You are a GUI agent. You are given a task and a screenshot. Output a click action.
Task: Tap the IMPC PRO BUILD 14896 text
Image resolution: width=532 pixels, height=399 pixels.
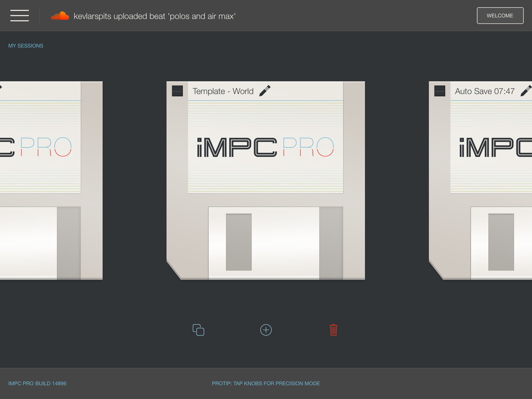(37, 383)
